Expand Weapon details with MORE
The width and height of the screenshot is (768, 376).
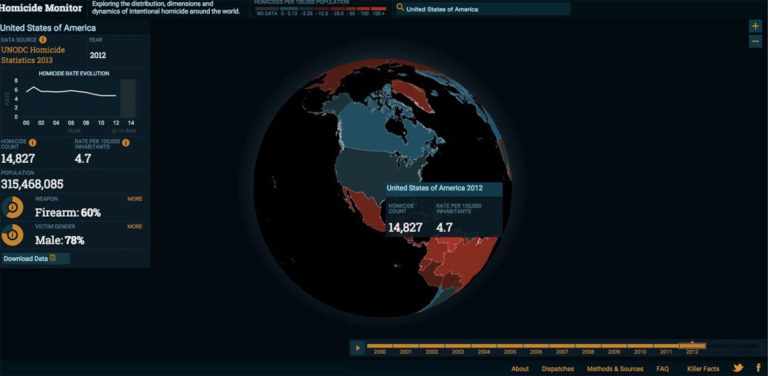[135, 199]
